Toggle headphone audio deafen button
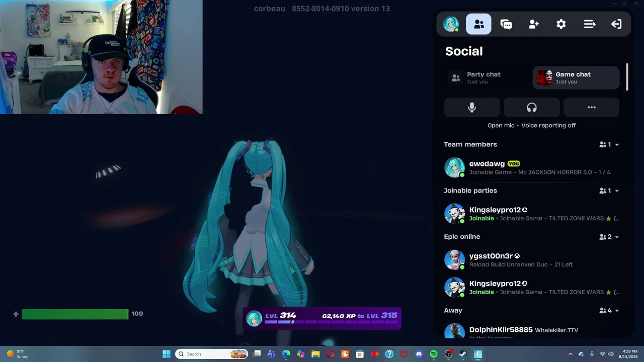This screenshot has height=362, width=644. click(x=532, y=107)
